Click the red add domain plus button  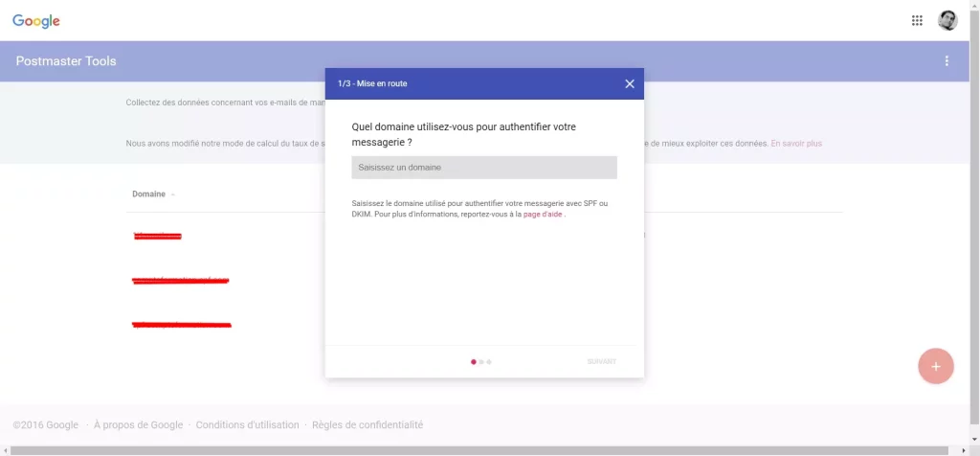tap(936, 366)
